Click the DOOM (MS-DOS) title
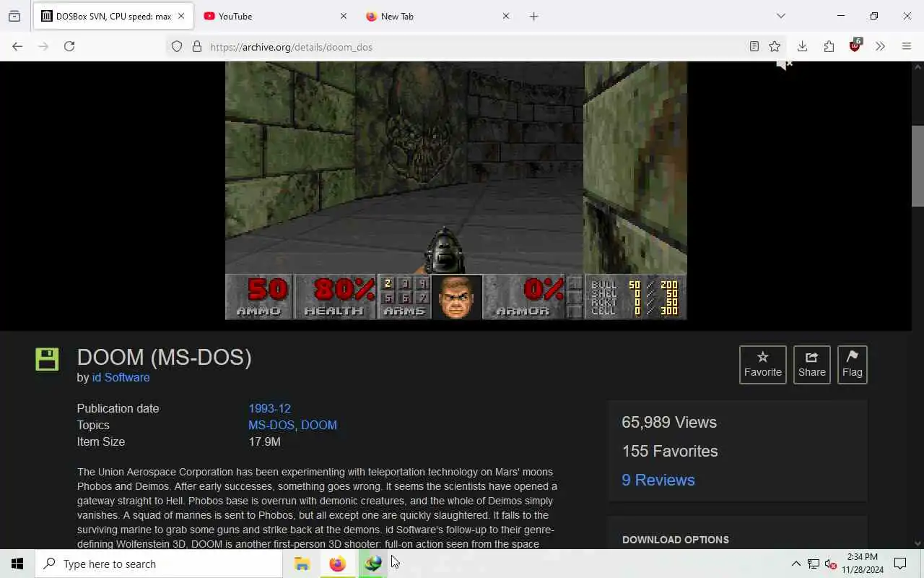This screenshot has width=924, height=578. (165, 357)
